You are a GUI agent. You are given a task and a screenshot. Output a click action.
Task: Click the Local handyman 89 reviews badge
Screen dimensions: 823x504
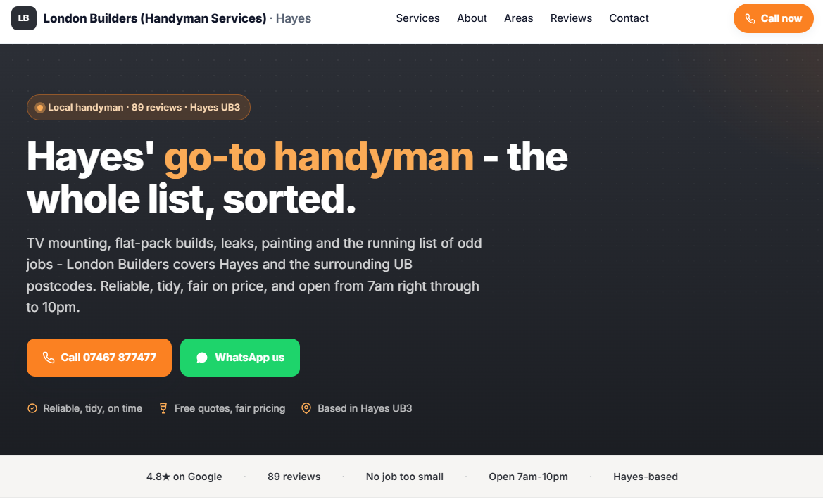tap(139, 108)
